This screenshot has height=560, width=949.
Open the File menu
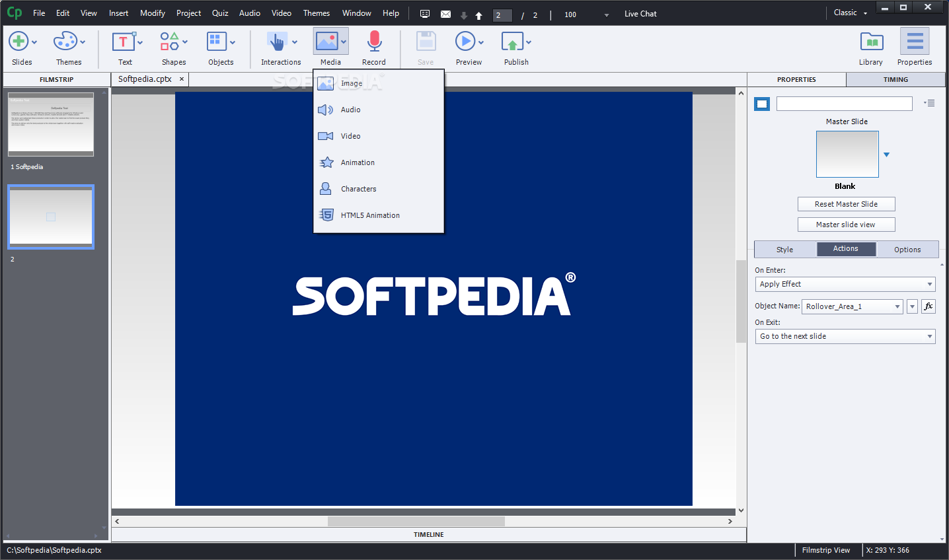39,13
